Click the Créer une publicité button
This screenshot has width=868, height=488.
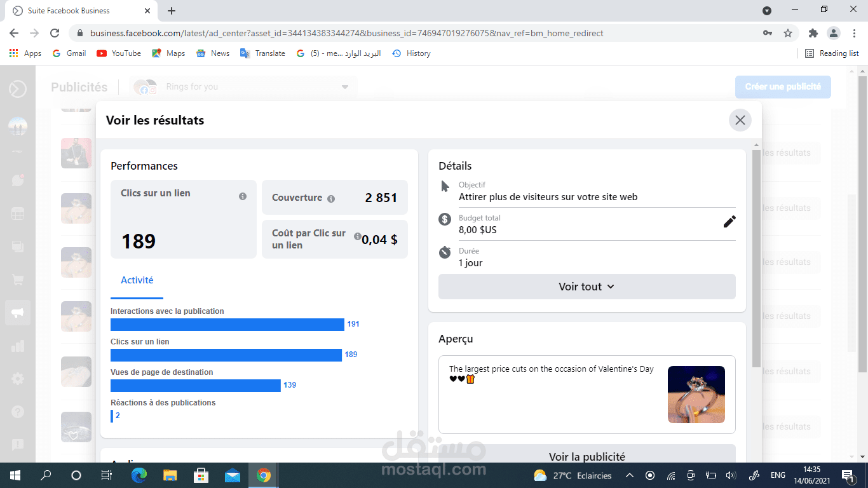coord(783,87)
